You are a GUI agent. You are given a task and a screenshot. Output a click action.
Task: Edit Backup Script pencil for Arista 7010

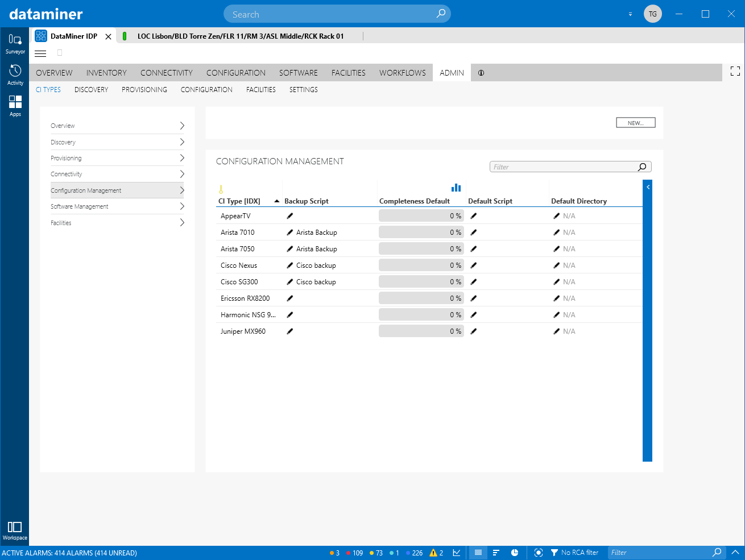290,233
